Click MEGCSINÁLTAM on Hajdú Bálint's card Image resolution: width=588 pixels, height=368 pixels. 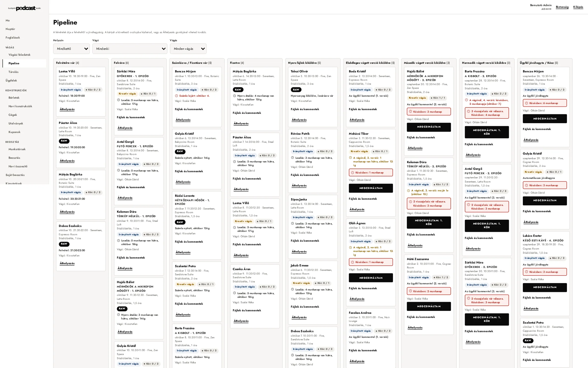[x=429, y=127]
